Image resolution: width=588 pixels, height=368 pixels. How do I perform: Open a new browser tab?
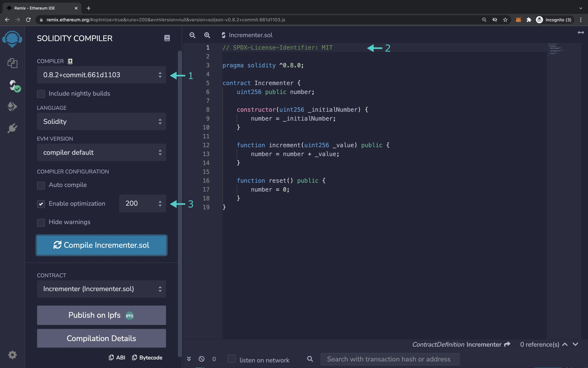89,8
